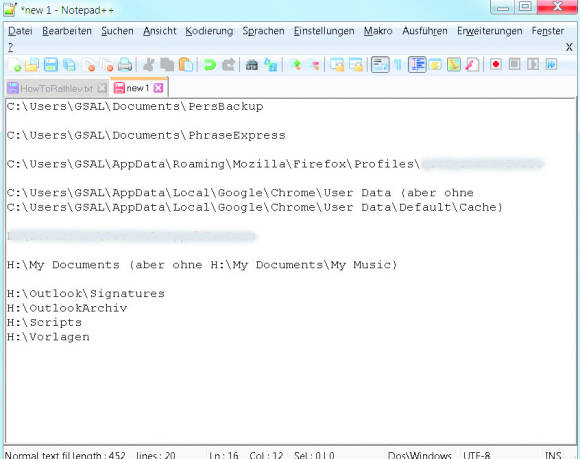Maximize the Notepad++ window
Viewport: 580px width, 459px height.
coord(525,6)
